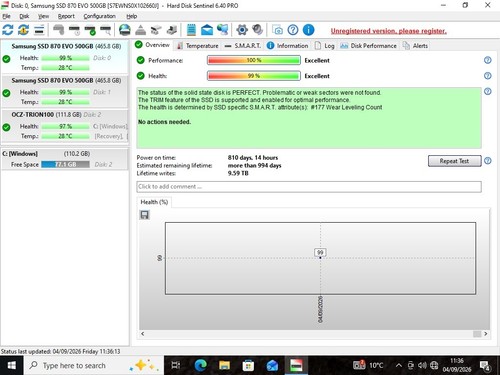Click the globe disk toolbar icon
The image size is (500, 375).
click(125, 30)
